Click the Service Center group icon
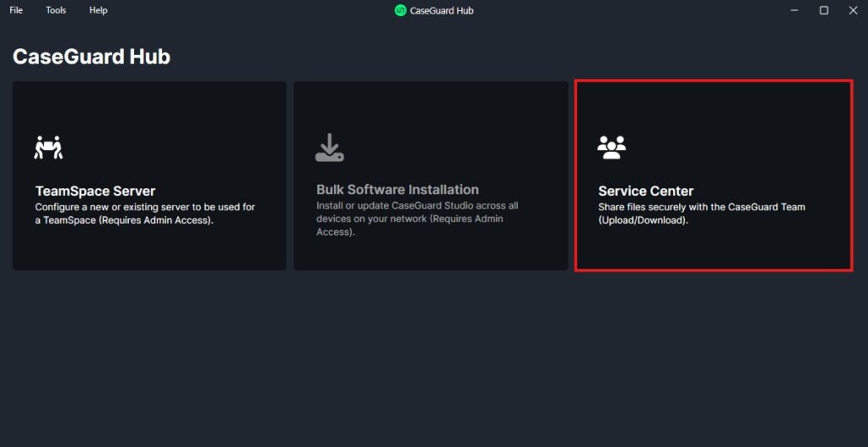Screen dimensions: 868x447 612,148
